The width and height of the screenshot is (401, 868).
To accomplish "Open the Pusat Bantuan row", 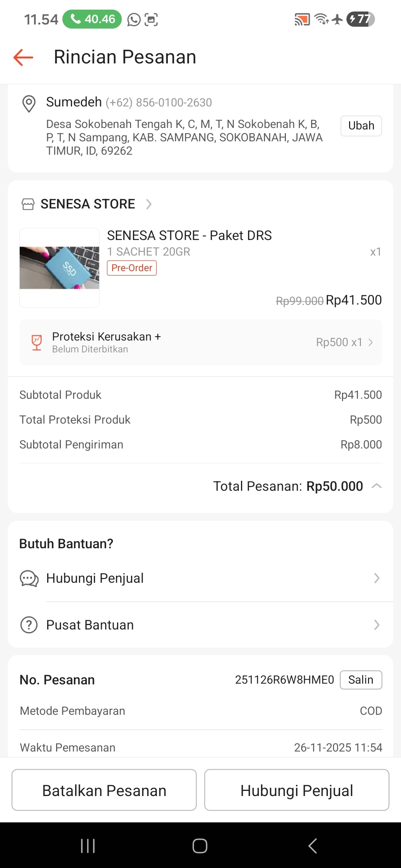I will (200, 625).
